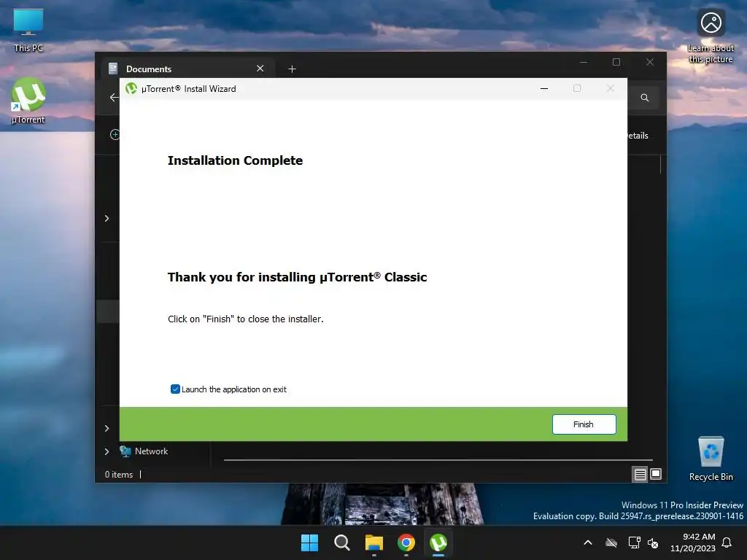Screen dimensions: 747x560
Task: Click the New plus icon in File Explorer
Action: [115, 135]
